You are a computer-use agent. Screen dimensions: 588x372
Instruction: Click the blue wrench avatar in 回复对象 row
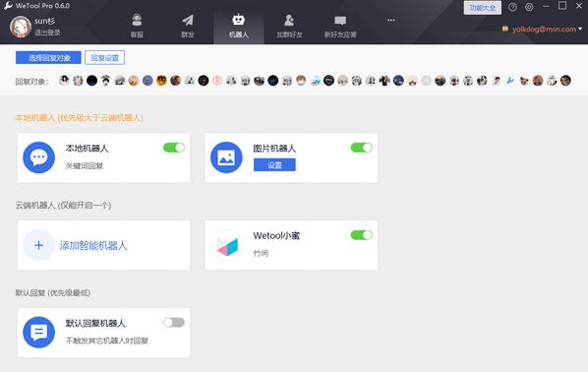pyautogui.click(x=510, y=81)
